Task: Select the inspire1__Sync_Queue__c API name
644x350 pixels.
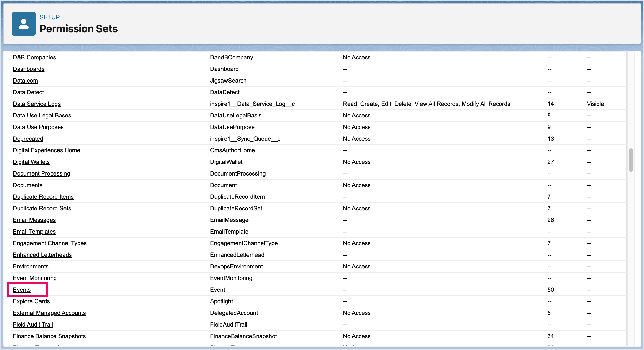Action: [245, 139]
